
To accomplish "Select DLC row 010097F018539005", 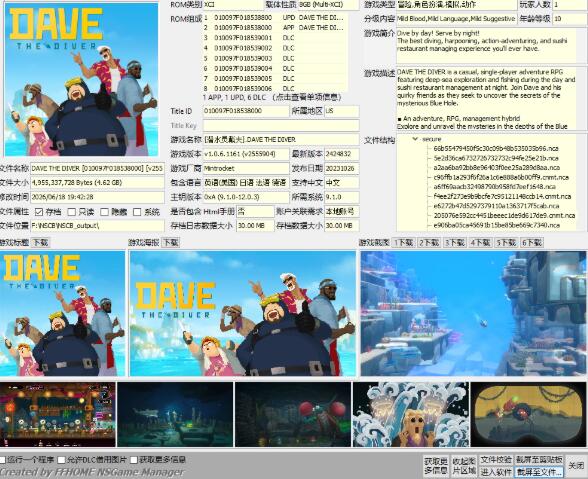I will 275,78.
